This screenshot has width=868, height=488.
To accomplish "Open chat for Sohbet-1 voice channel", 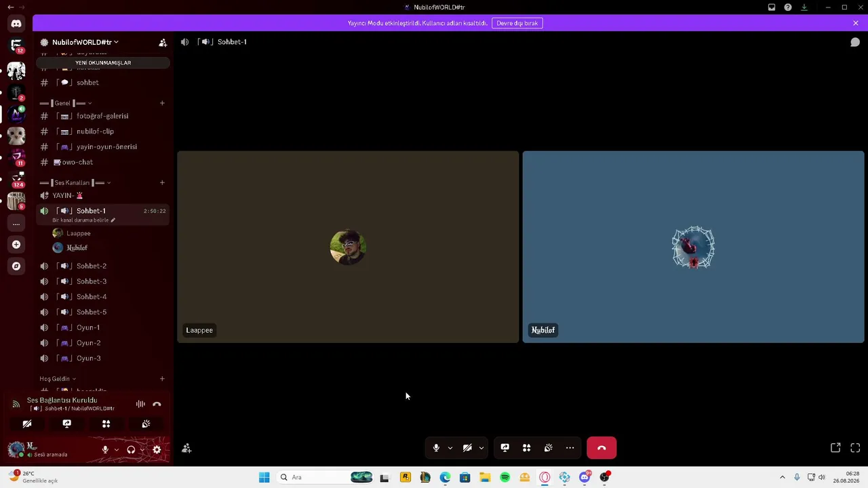I will (855, 42).
